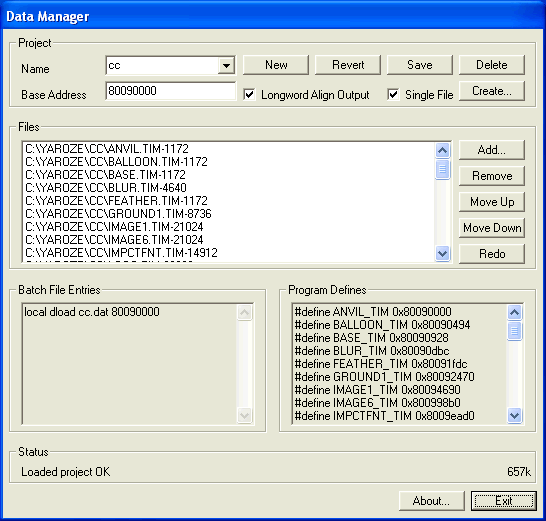Click the Revert button
This screenshot has width=546, height=521.
[348, 65]
